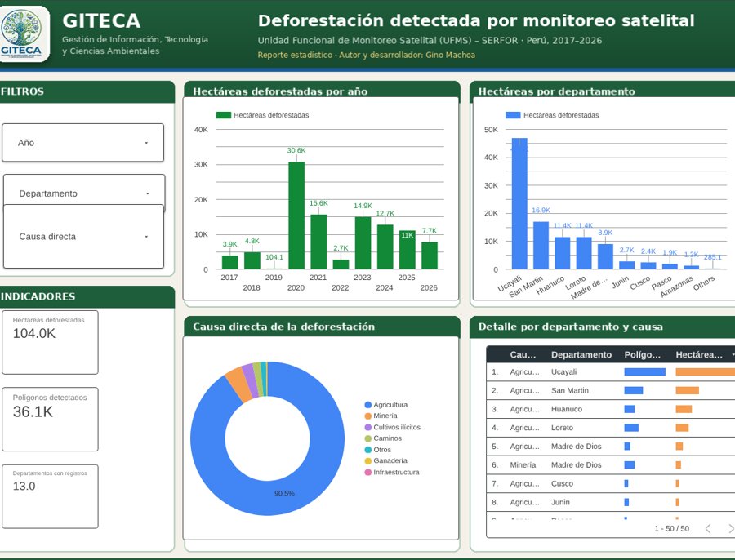Go to previous table page arrow
The image size is (735, 560).
pos(708,529)
